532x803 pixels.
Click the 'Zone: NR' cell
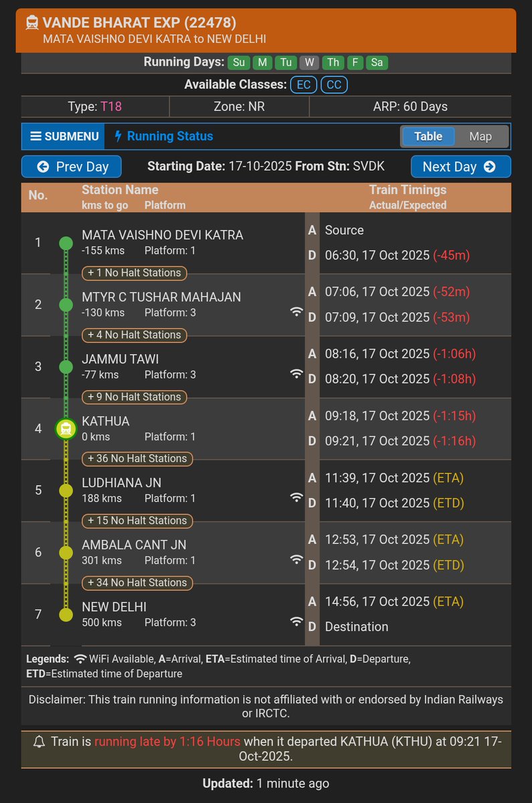pyautogui.click(x=239, y=106)
